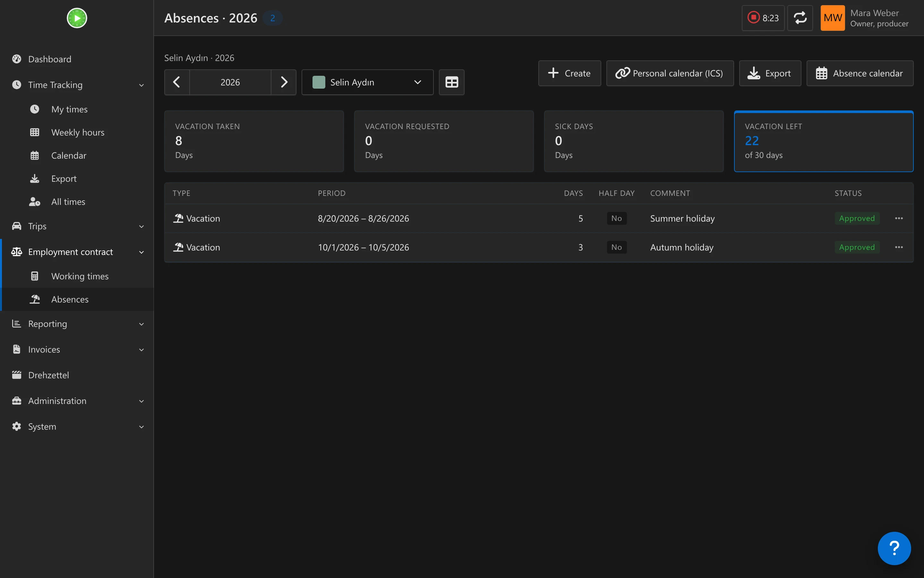Click the Trips car icon

coord(16,226)
